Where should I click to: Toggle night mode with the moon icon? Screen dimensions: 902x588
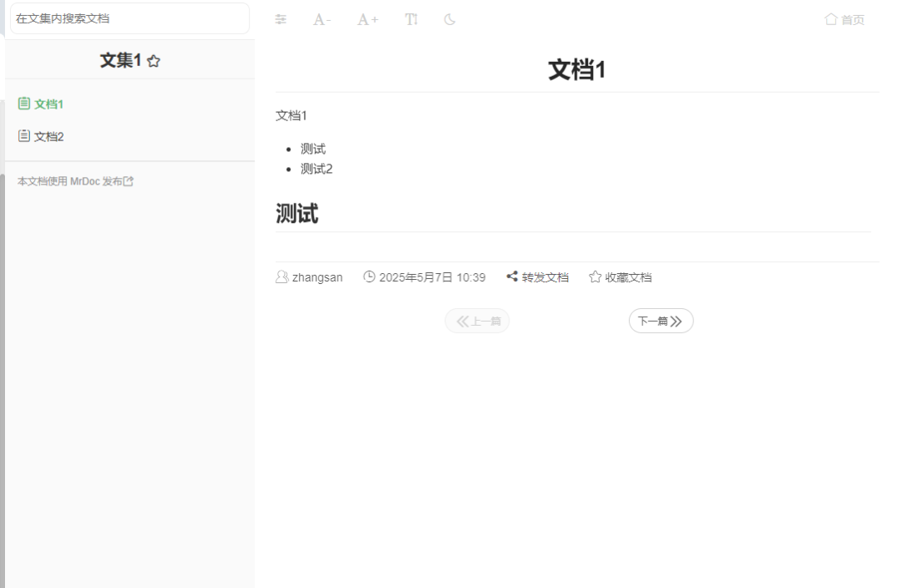pos(450,19)
